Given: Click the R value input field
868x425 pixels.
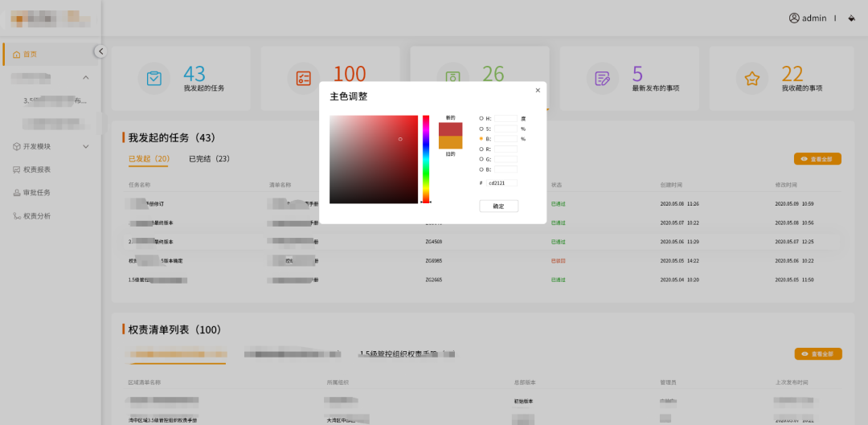Looking at the screenshot, I should [x=506, y=149].
